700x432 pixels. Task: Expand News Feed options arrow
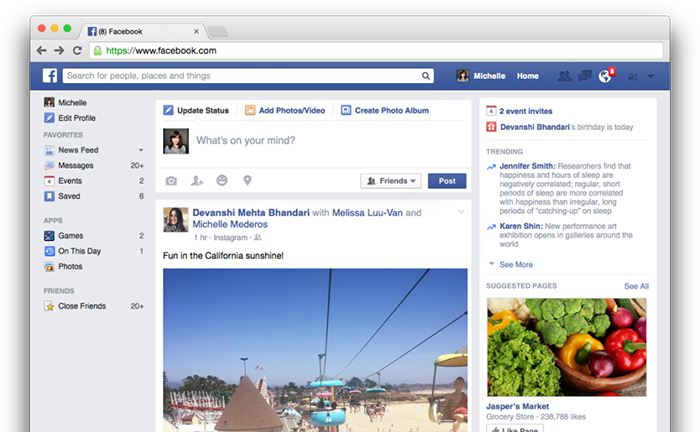tap(141, 150)
